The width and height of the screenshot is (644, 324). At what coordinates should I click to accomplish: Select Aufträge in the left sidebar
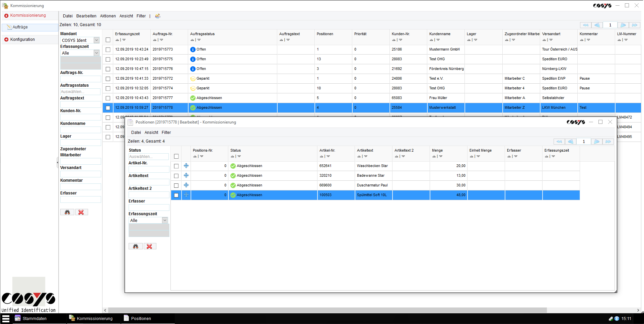tap(20, 27)
